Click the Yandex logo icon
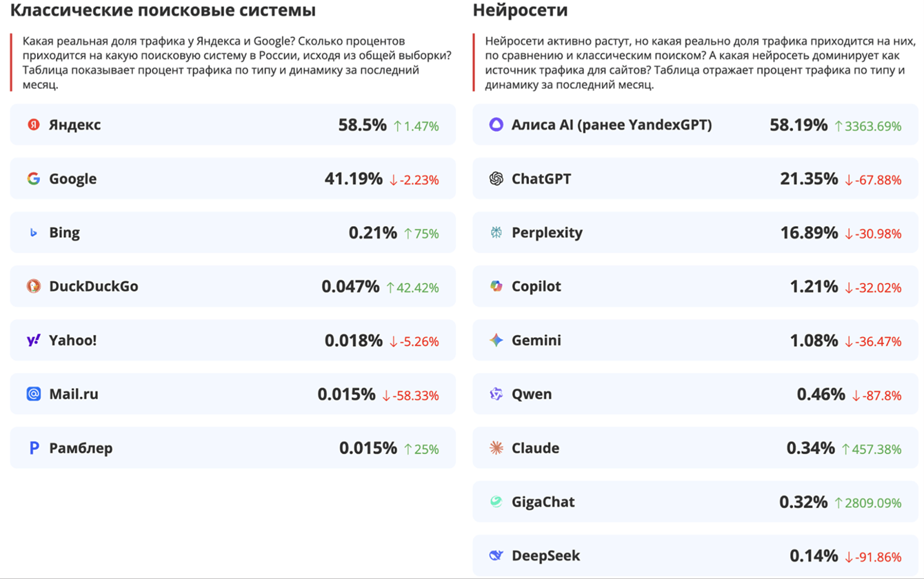 point(33,125)
